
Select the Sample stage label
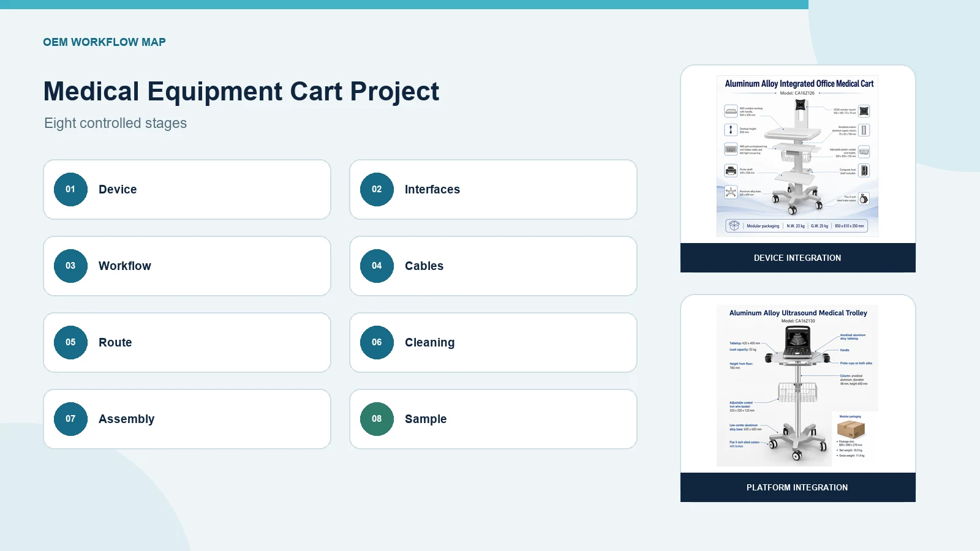point(426,419)
